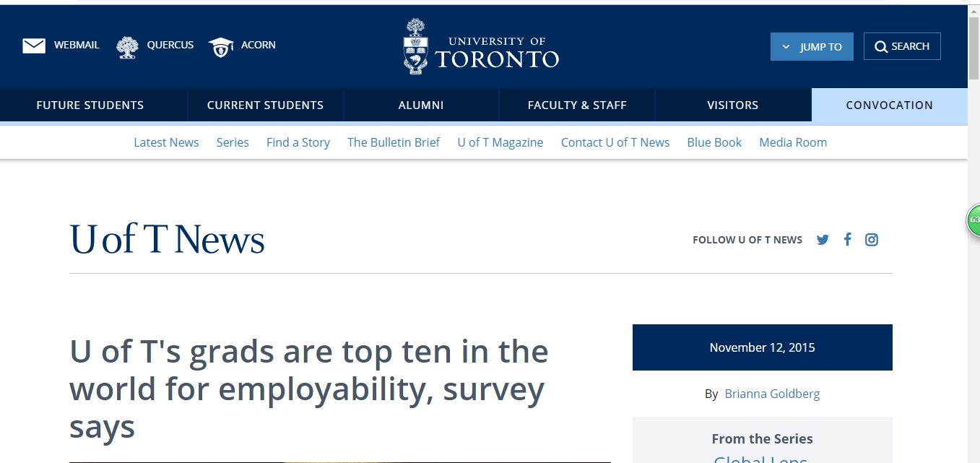Click the green circular badge at right edge

tap(974, 220)
